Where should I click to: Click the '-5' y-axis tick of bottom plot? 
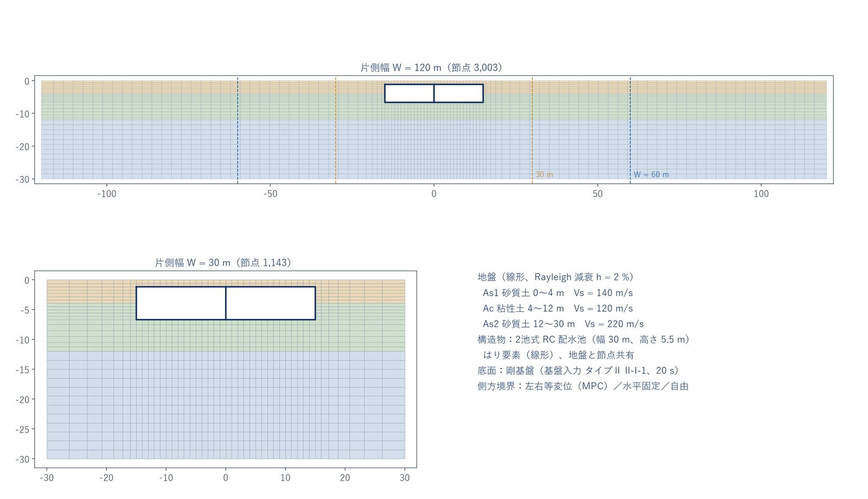coord(25,310)
